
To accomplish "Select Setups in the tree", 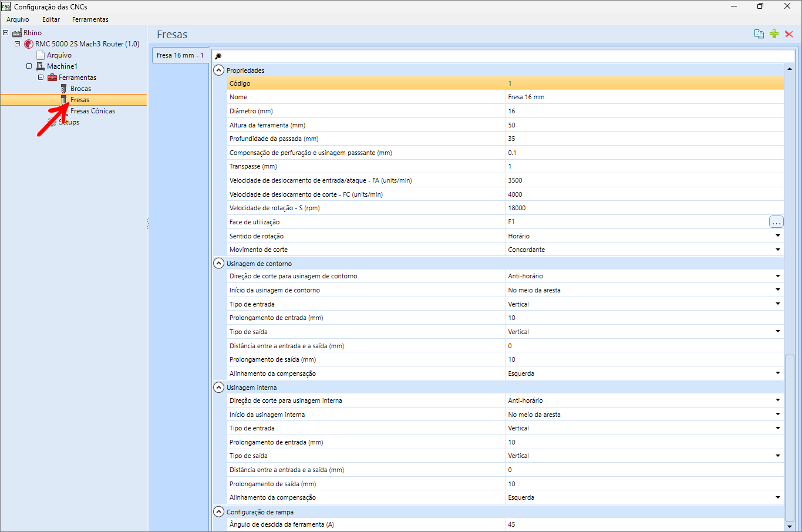I will coord(69,122).
